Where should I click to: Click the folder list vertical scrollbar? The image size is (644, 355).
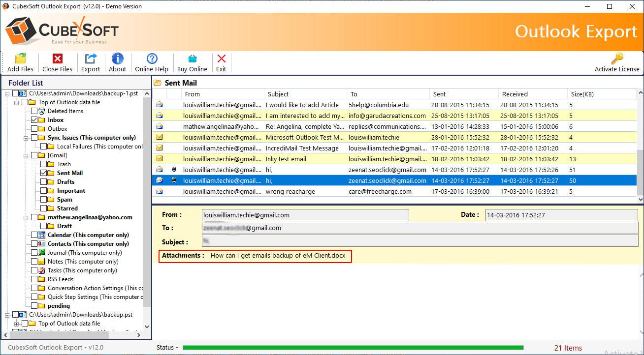tap(147, 202)
